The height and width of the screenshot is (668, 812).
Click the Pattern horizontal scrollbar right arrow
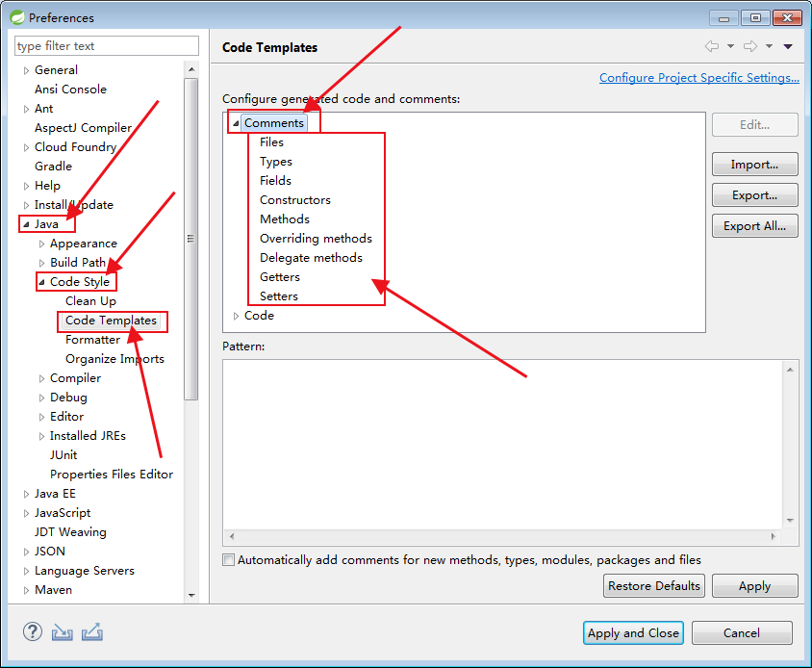point(774,536)
